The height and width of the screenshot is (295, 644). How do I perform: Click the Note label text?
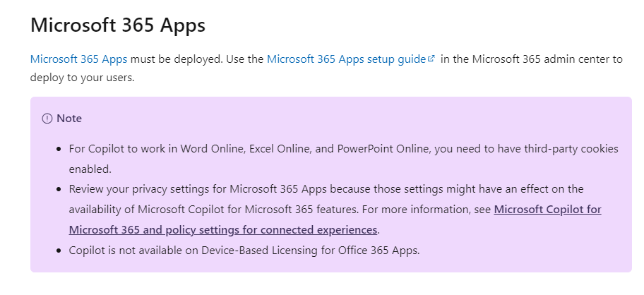(x=69, y=119)
